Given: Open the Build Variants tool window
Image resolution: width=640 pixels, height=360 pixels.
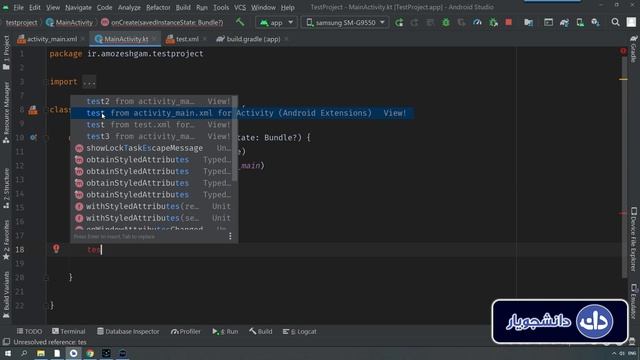Looking at the screenshot, I should coord(6,295).
